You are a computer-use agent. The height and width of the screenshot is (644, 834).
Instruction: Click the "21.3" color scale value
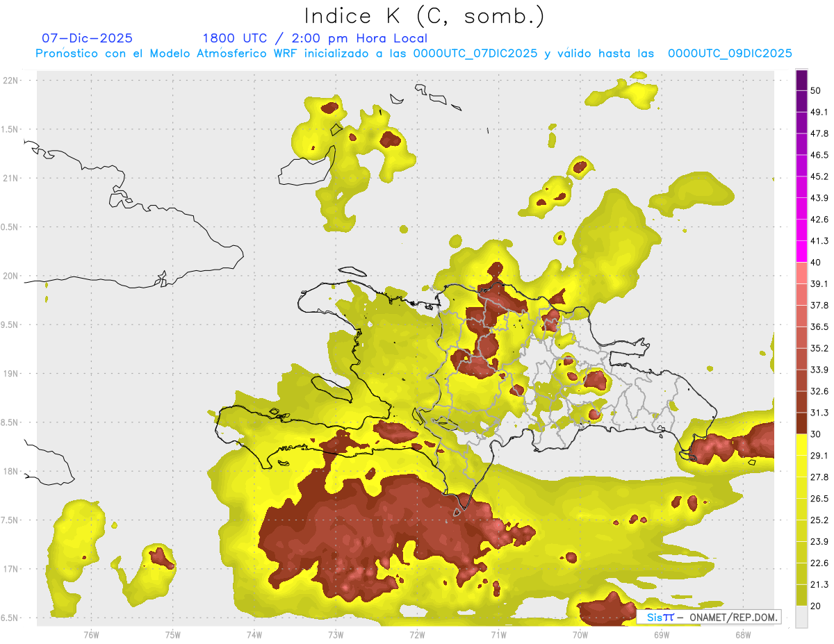(819, 584)
